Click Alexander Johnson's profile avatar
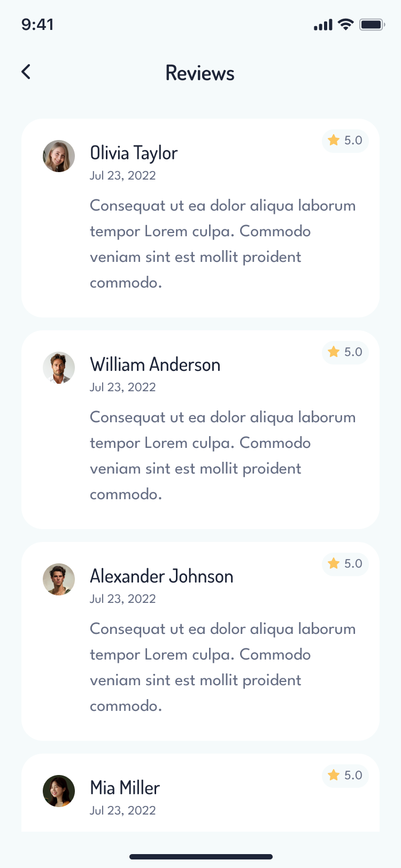 59,579
